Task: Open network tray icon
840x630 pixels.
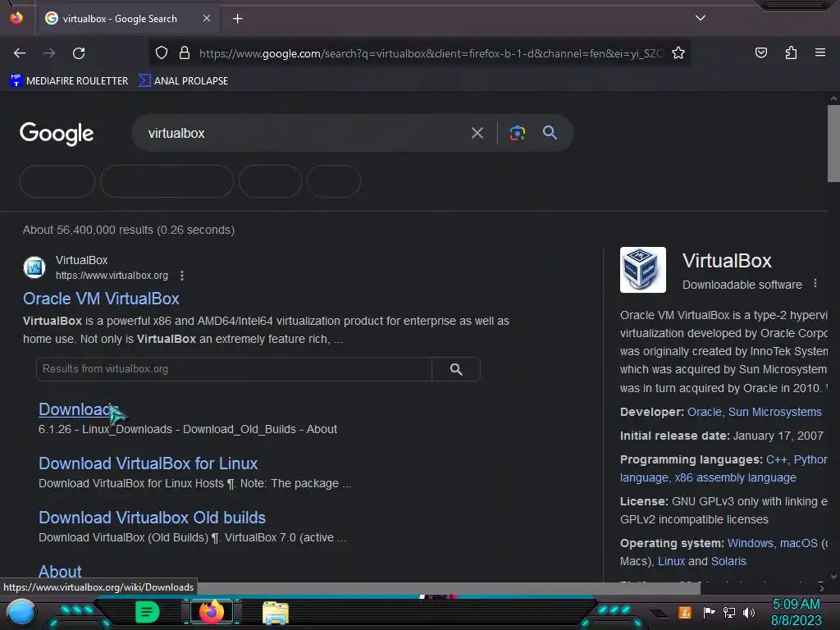Action: pyautogui.click(x=729, y=612)
